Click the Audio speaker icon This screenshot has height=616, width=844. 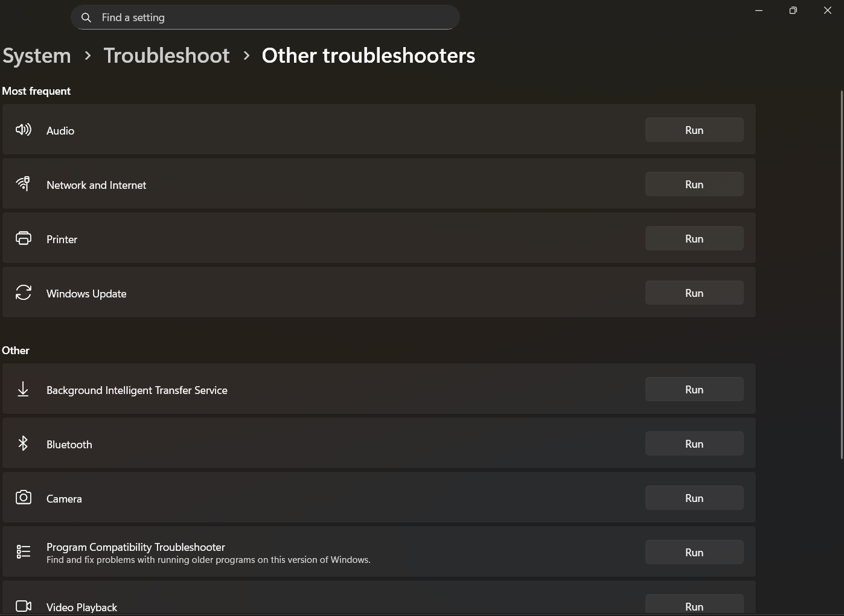[x=24, y=130]
